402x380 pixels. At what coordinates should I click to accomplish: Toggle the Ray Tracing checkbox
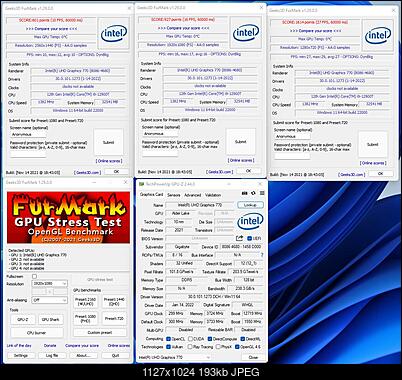(190, 347)
